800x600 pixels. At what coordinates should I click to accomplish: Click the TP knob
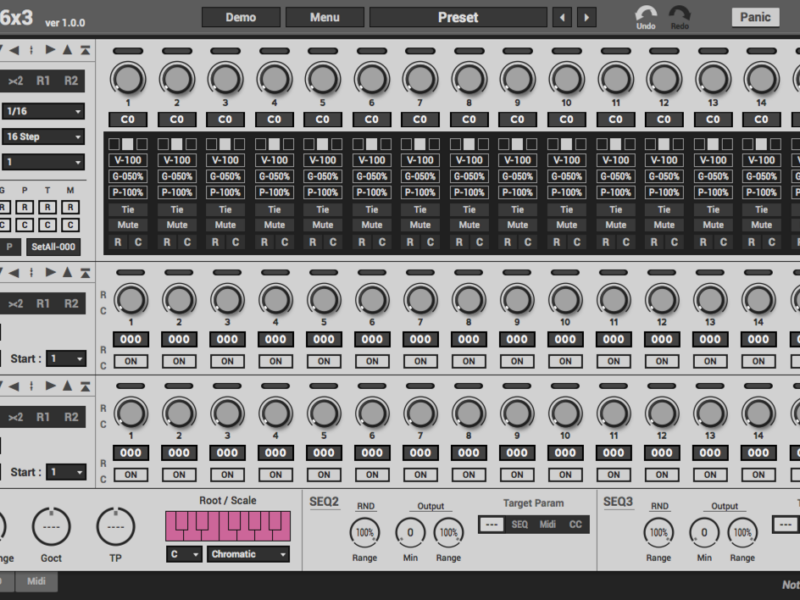[115, 526]
